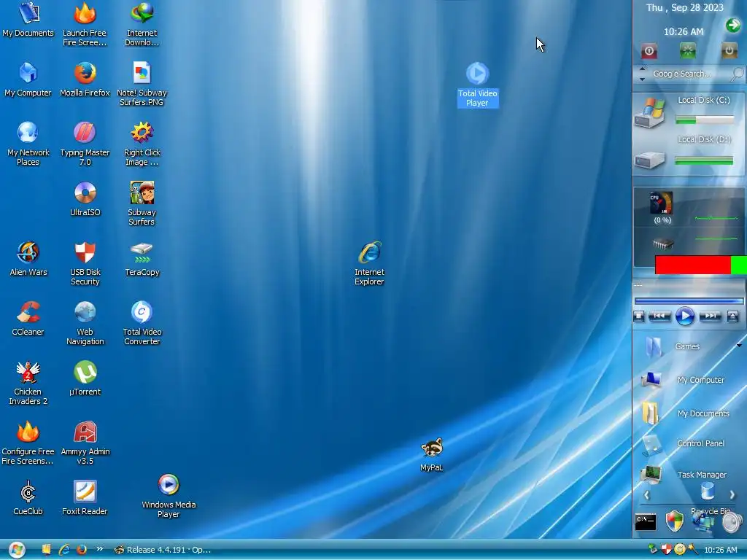Launch Chicken Invaders 2
This screenshot has width=747, height=560.
[28, 384]
